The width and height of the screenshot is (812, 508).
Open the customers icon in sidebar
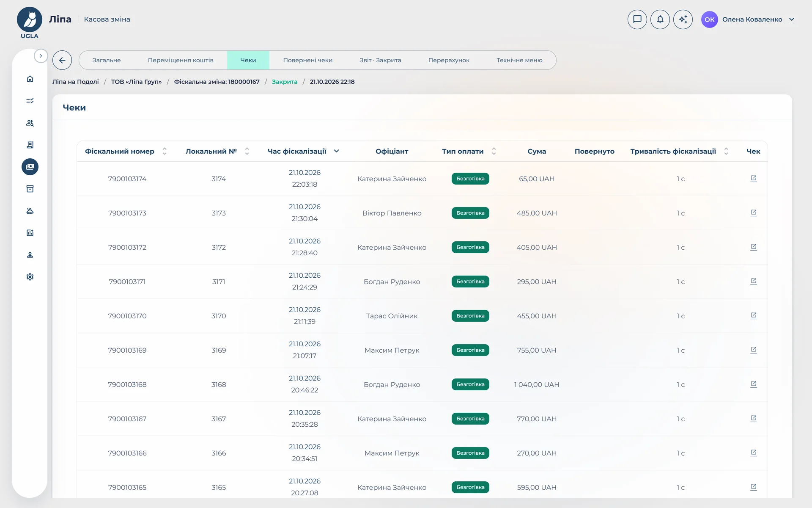tap(30, 123)
